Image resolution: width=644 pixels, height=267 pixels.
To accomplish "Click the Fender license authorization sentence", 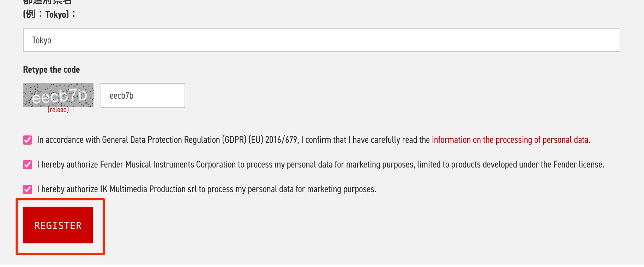I will coord(321,165).
